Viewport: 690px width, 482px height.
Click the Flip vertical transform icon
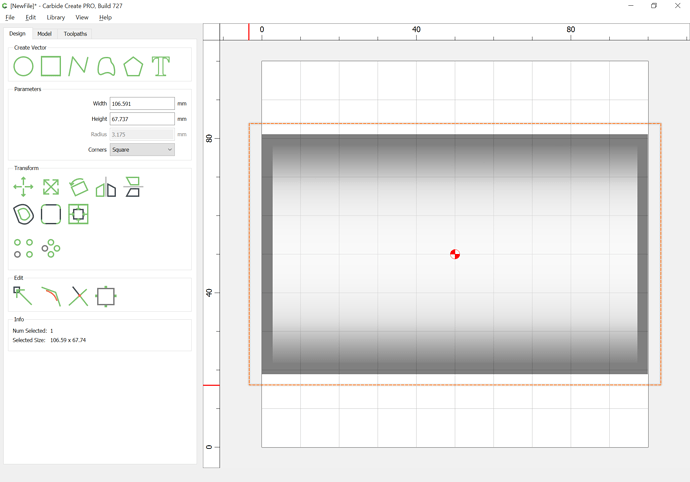coord(132,187)
